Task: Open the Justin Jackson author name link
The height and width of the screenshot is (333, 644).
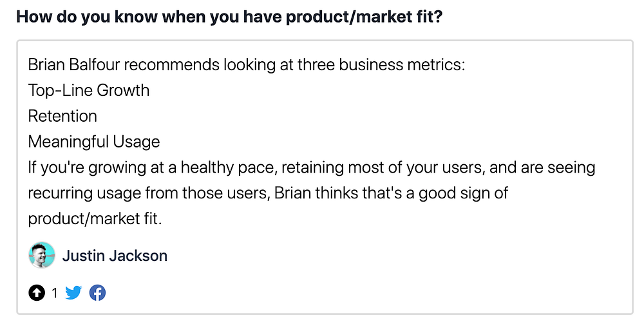Action: point(115,256)
